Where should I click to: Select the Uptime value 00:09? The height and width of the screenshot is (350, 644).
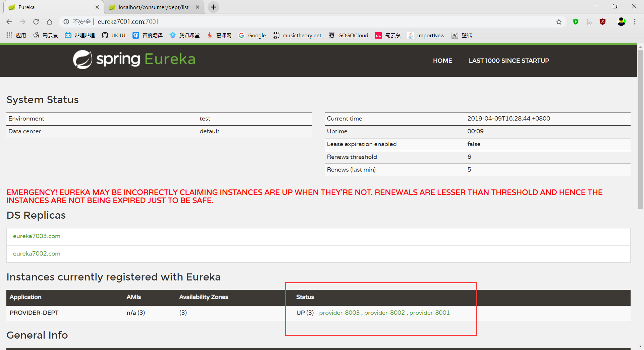point(475,131)
